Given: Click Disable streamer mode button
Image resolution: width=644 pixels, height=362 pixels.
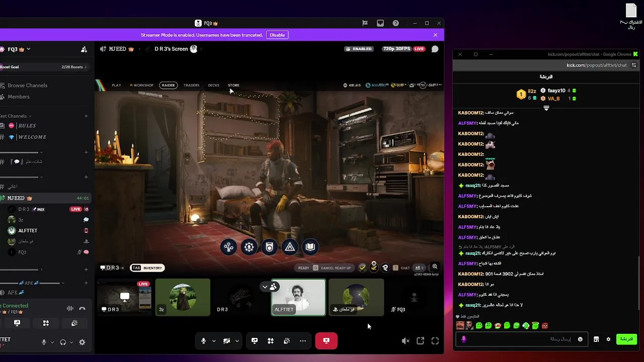Looking at the screenshot, I should [x=277, y=35].
